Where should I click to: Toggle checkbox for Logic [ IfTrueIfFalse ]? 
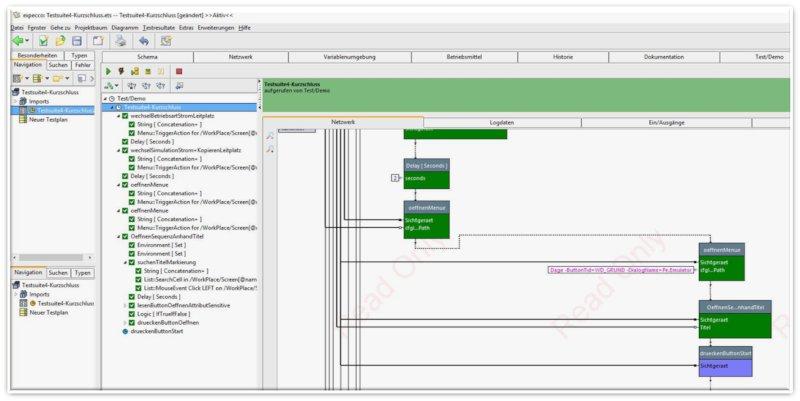(x=132, y=314)
